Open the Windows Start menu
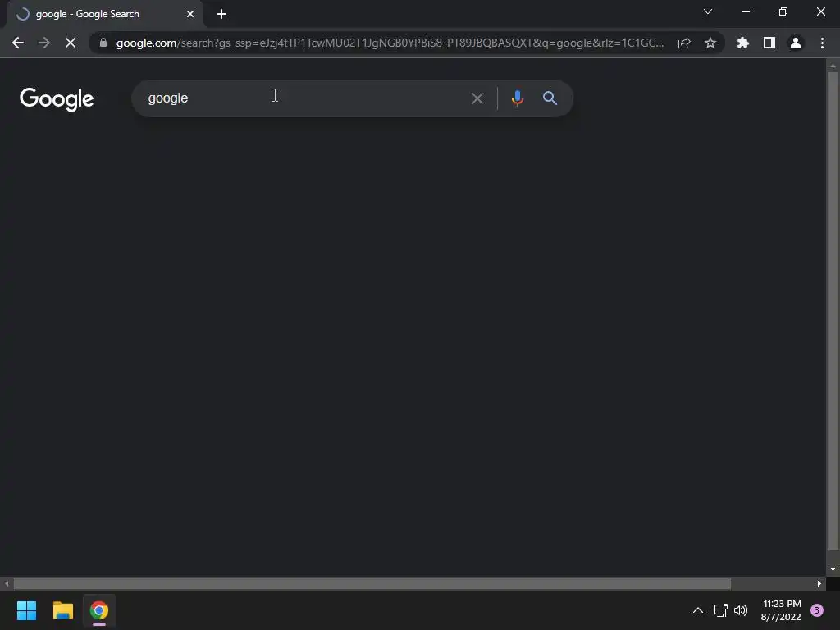The height and width of the screenshot is (630, 840). (x=27, y=610)
